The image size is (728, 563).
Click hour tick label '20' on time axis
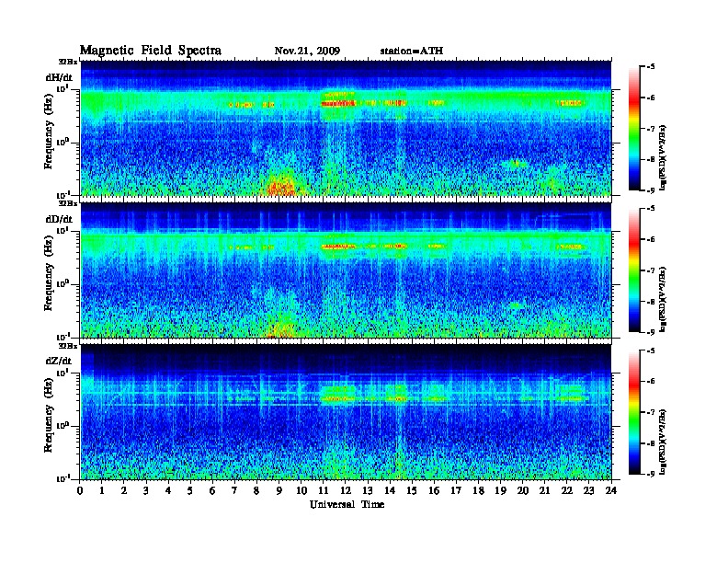point(522,490)
